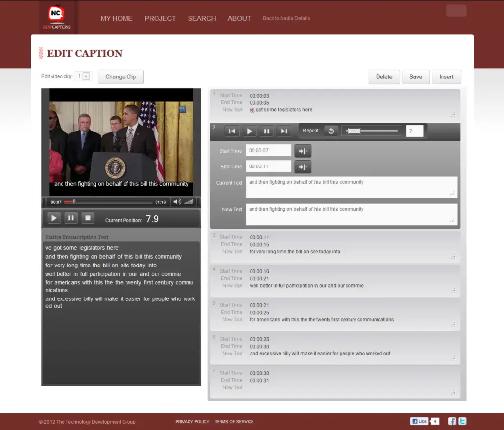Open the Change Clip dialog

(x=120, y=77)
